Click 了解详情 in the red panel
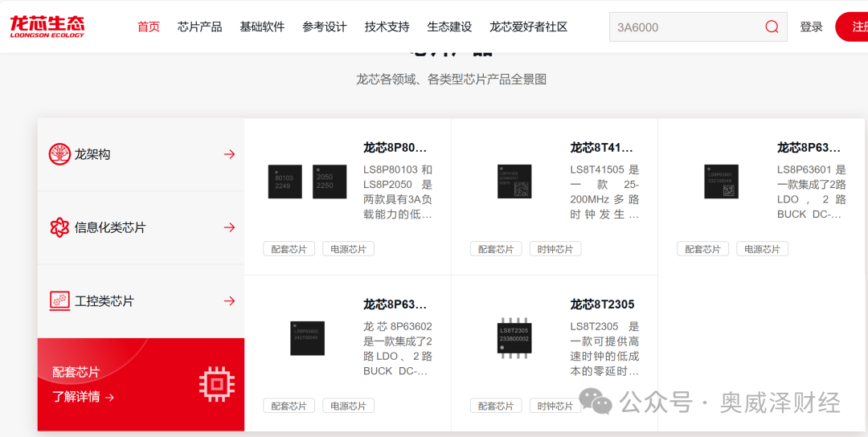 coord(83,397)
